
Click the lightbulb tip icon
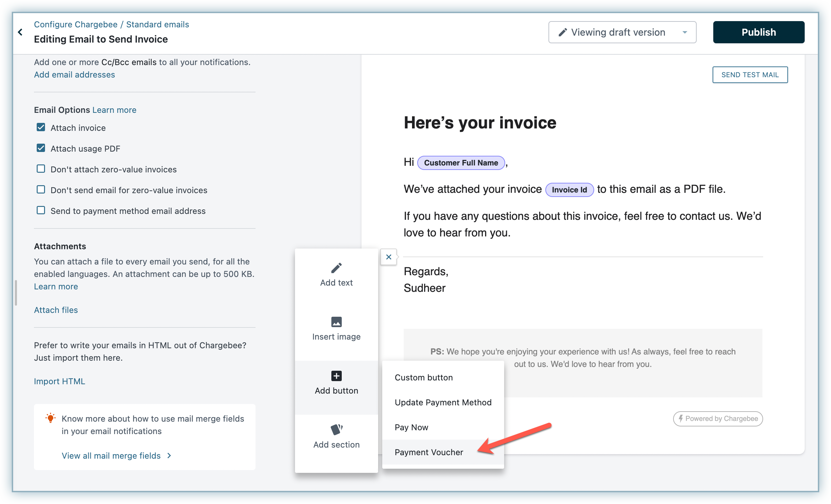[x=51, y=418]
